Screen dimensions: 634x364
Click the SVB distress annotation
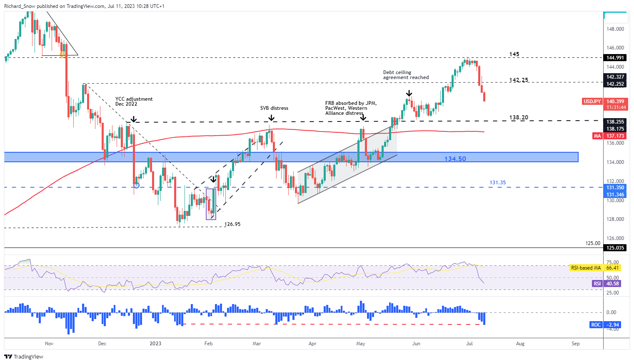click(274, 108)
